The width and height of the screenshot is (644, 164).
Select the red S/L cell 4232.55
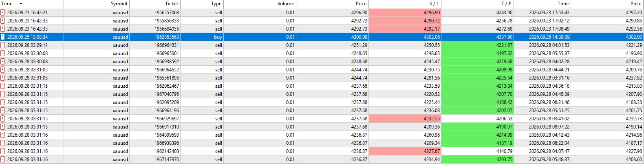click(405, 119)
